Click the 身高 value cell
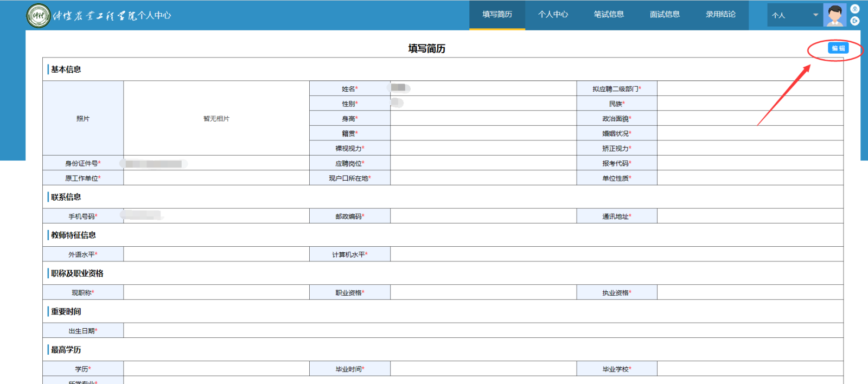The width and height of the screenshot is (868, 384). [x=483, y=119]
